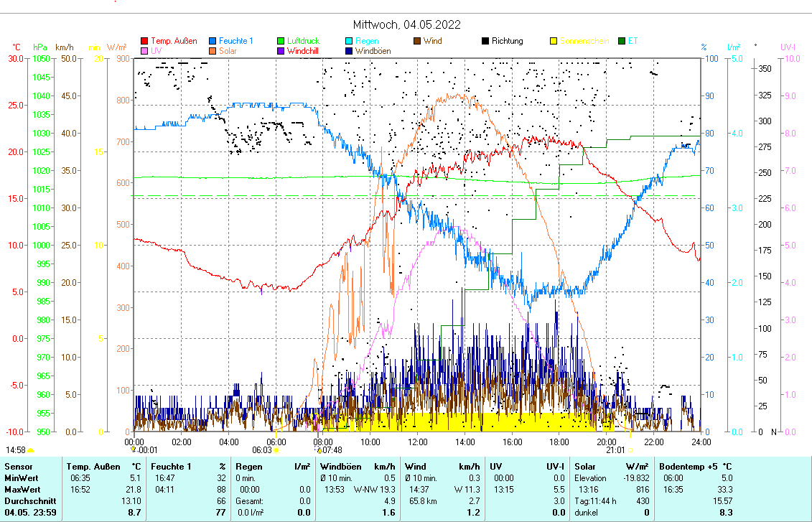Click the pink UV legend square

(x=144, y=52)
